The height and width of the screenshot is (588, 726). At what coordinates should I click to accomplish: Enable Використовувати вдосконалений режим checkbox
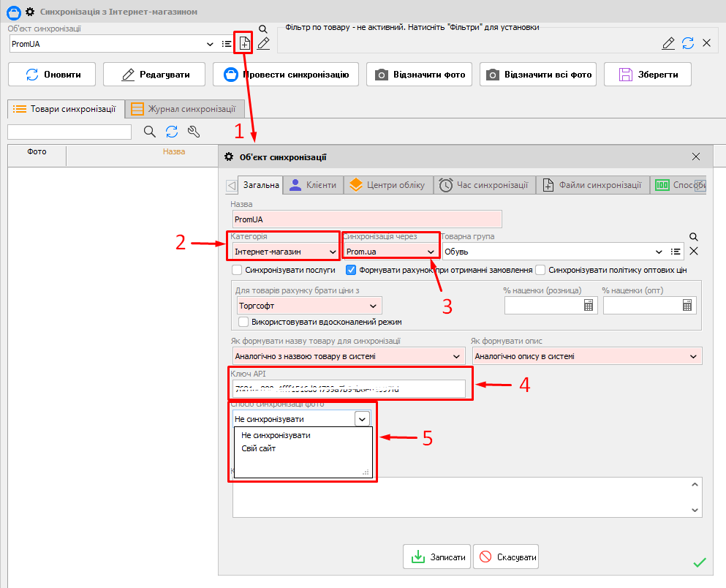244,322
